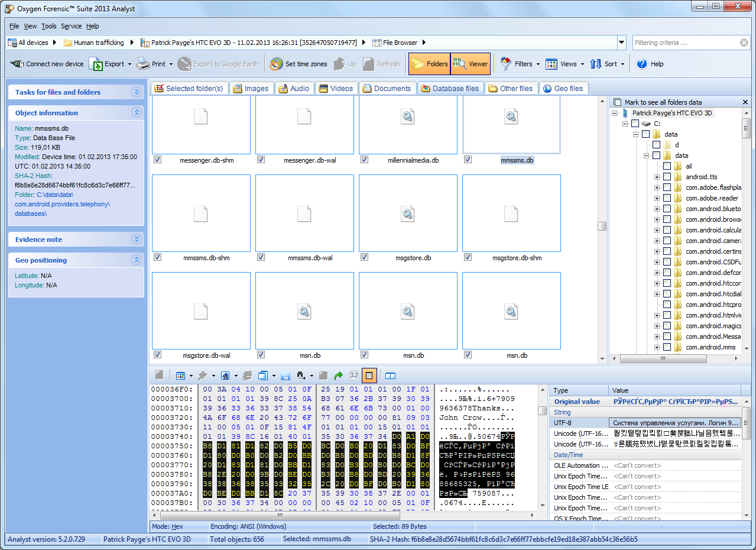Image resolution: width=756 pixels, height=550 pixels.
Task: Switch to the Images tab
Action: pyautogui.click(x=251, y=88)
